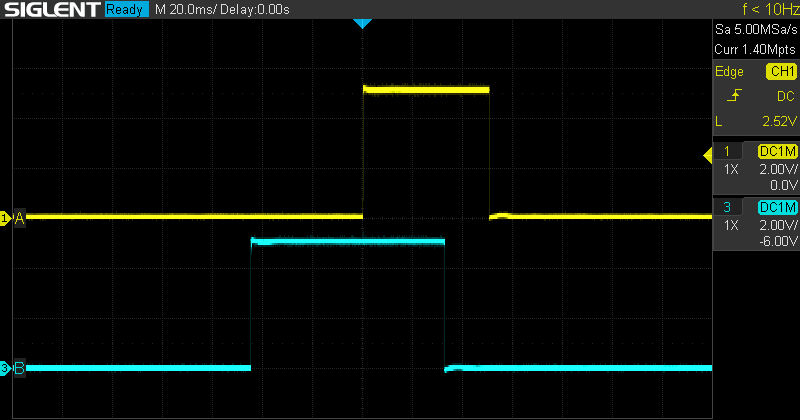Click the trigger level 2.52V value
The height and width of the screenshot is (420, 800).
[x=777, y=122]
